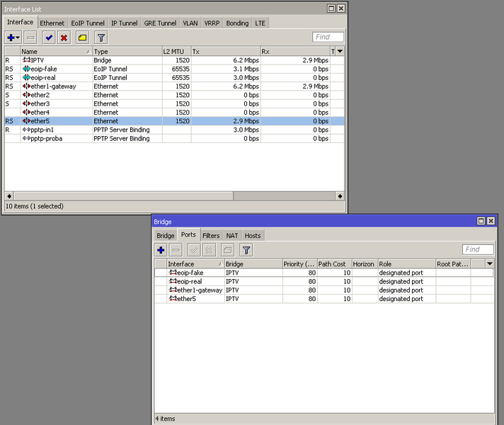The width and height of the screenshot is (504, 425).
Task: Select the IPTV bridge interface icon
Action: 27,60
